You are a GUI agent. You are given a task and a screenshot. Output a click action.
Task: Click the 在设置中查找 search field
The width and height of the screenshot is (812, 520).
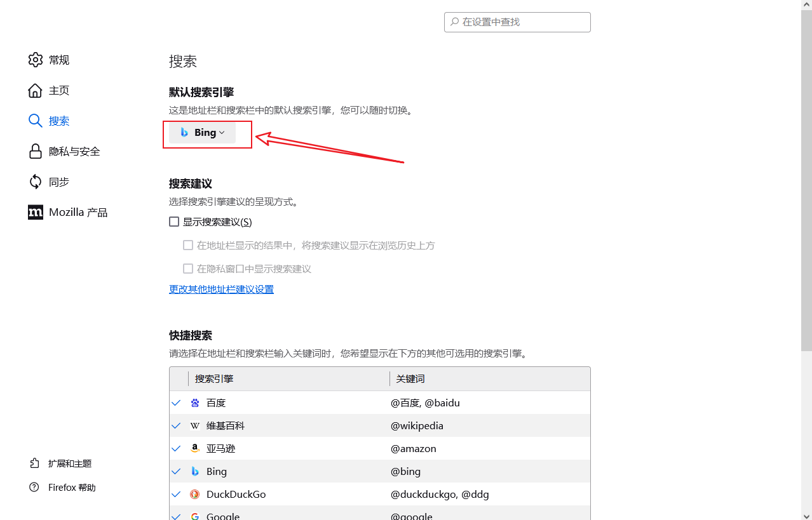tap(517, 22)
